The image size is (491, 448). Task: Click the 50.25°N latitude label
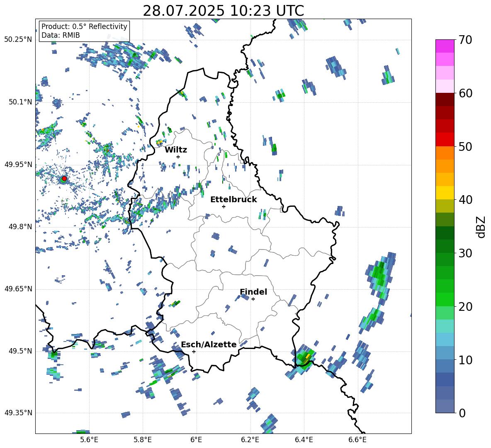pyautogui.click(x=18, y=40)
